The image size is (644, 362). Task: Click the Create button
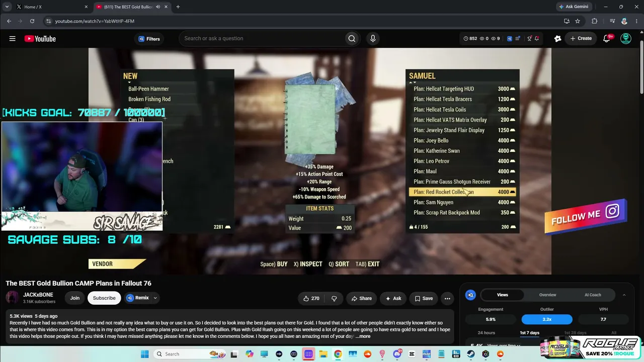click(x=581, y=39)
